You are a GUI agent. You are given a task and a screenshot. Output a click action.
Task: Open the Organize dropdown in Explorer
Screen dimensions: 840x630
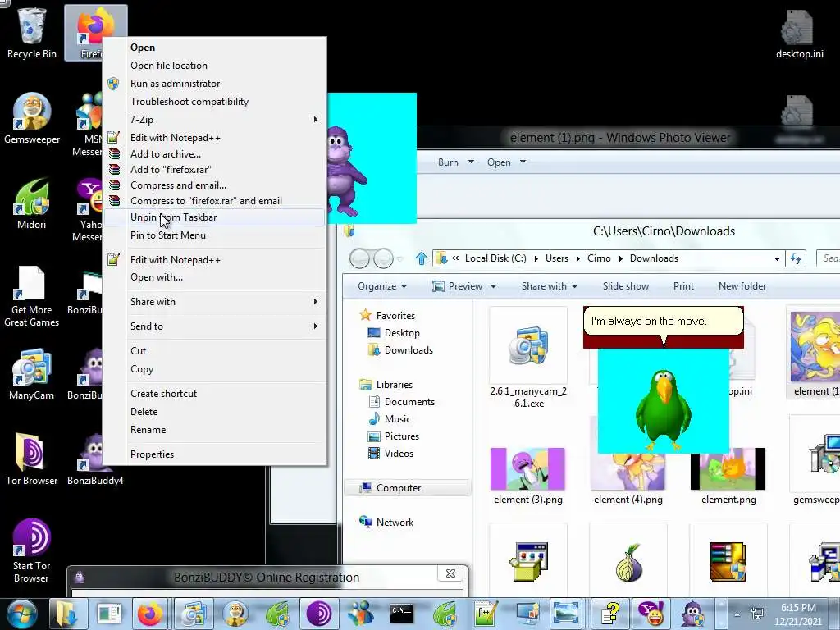coord(382,286)
